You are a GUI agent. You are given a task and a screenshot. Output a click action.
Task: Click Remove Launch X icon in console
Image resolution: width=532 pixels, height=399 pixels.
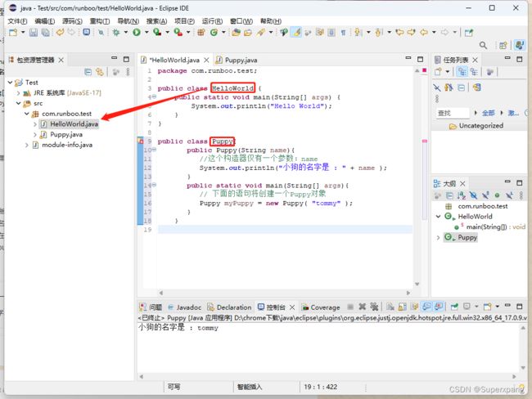pyautogui.click(x=363, y=307)
